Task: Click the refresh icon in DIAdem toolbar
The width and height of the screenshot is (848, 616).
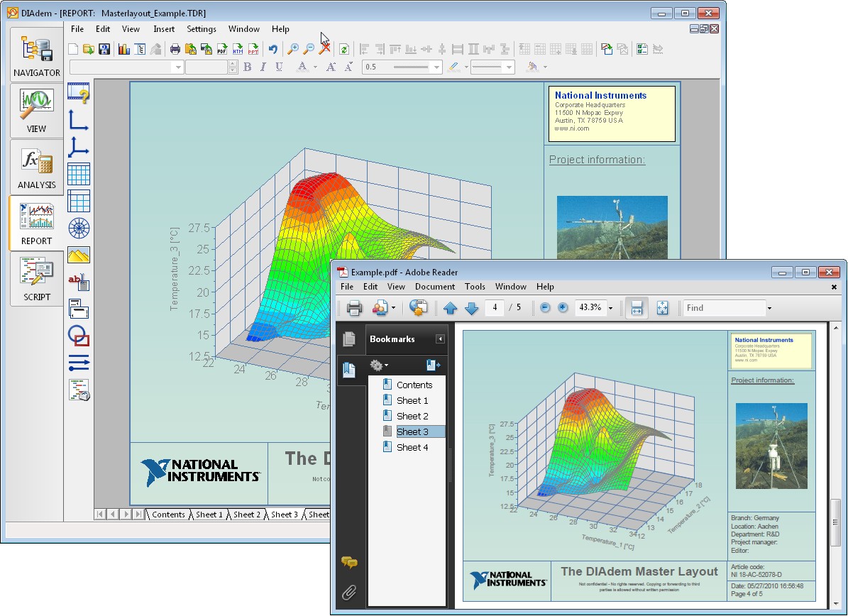Action: [x=344, y=49]
